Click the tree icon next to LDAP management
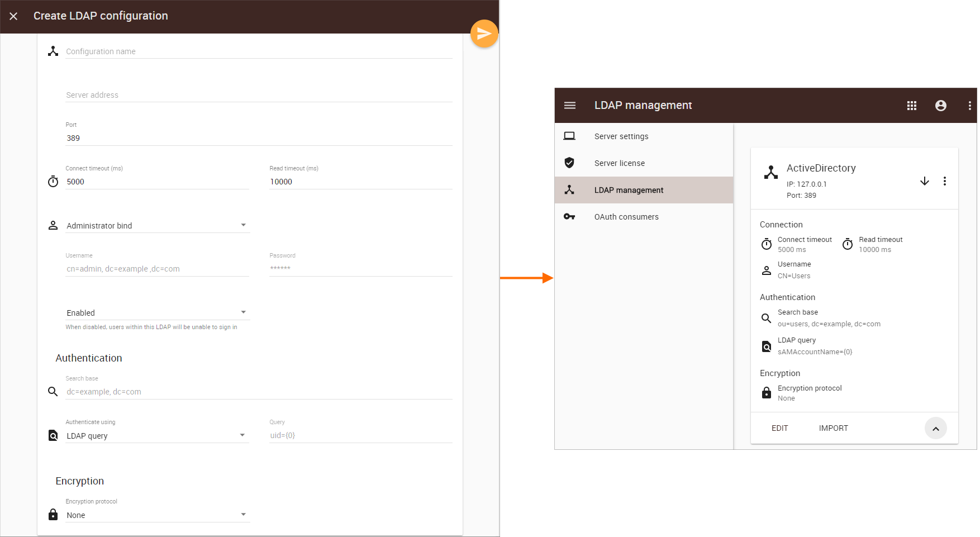The width and height of the screenshot is (980, 537). pos(569,190)
